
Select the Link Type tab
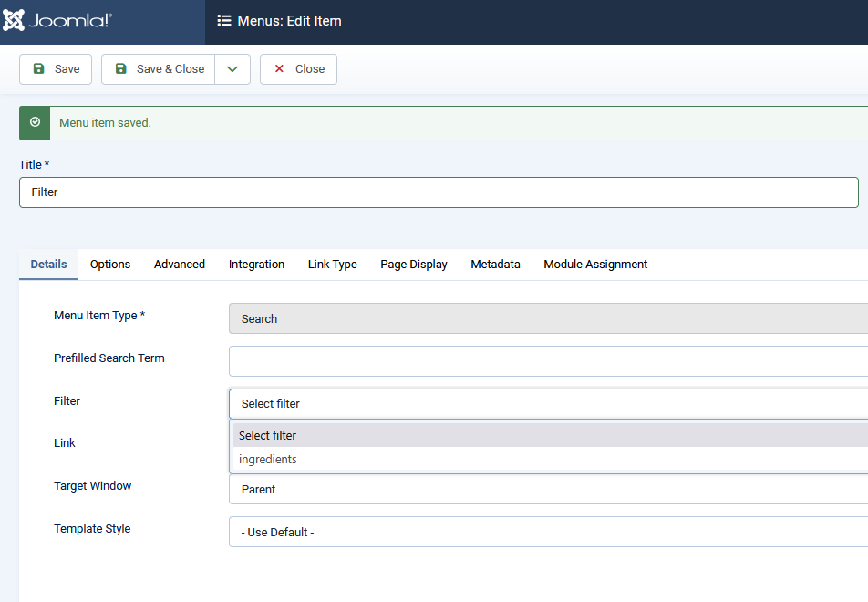tap(332, 265)
